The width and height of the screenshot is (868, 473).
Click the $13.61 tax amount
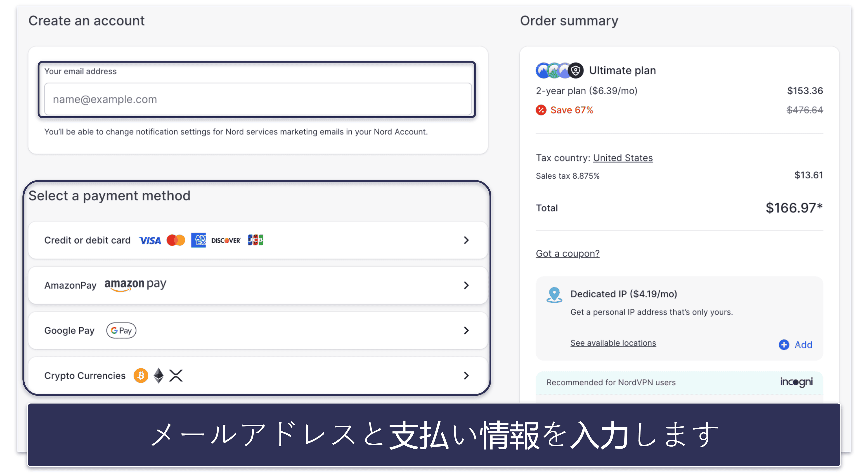[x=808, y=175]
